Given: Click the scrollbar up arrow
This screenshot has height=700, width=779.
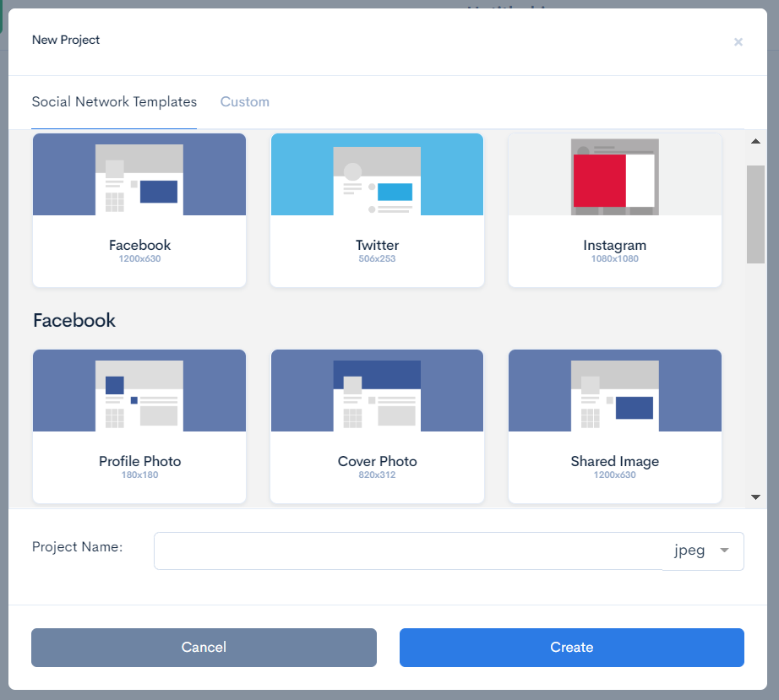Looking at the screenshot, I should (x=755, y=142).
